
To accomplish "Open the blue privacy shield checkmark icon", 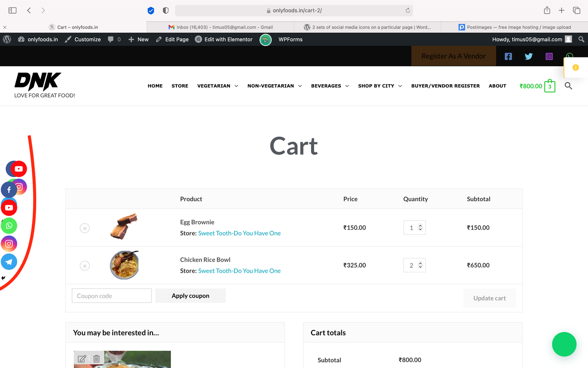I will (x=151, y=10).
